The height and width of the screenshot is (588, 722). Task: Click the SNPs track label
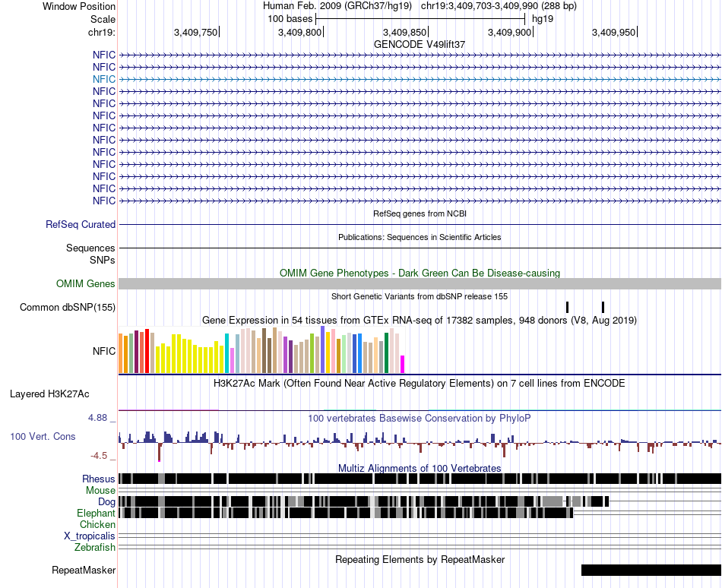[x=103, y=260]
